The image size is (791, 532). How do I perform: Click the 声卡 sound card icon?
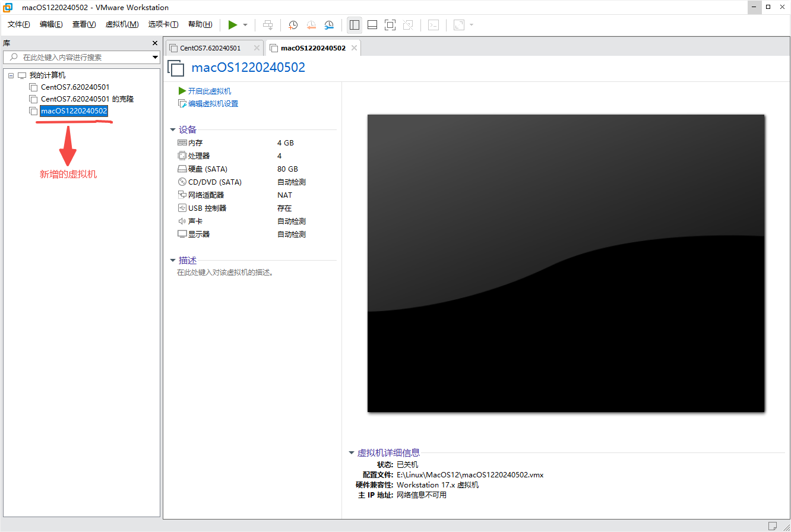182,221
